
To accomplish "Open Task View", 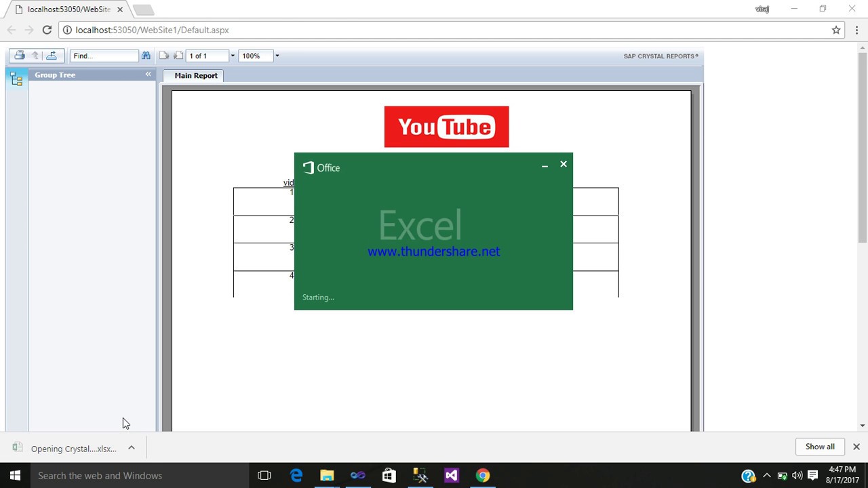I will click(x=264, y=475).
